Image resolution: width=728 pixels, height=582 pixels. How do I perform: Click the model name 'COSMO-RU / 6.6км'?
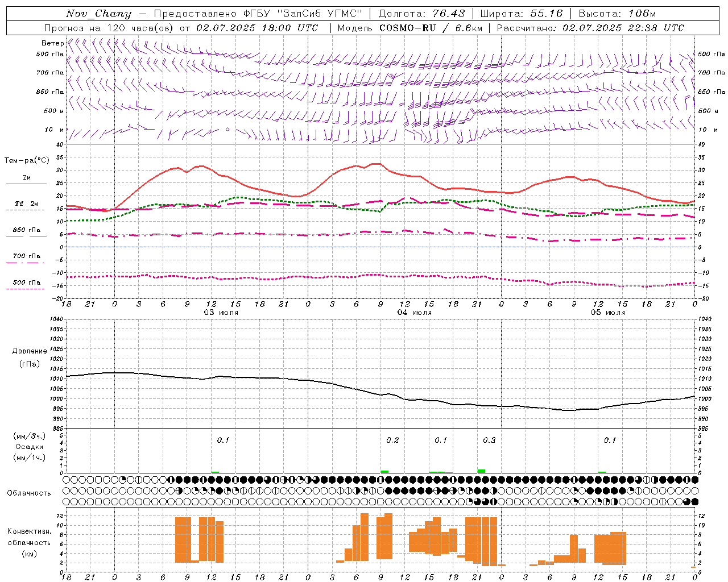[x=431, y=28]
